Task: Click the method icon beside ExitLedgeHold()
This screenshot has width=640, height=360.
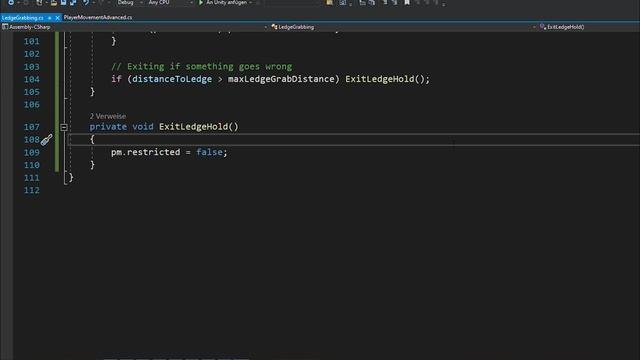Action: click(x=543, y=27)
